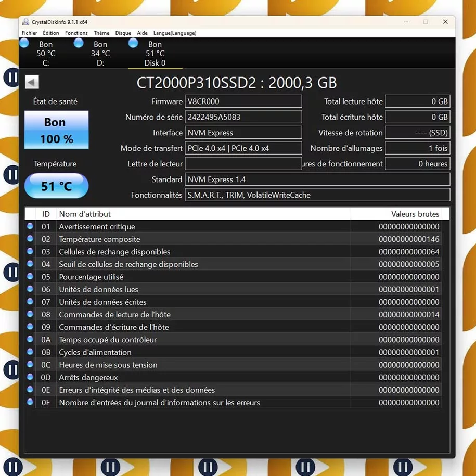
Task: Click the status orb for attribute 08
Action: [30, 314]
